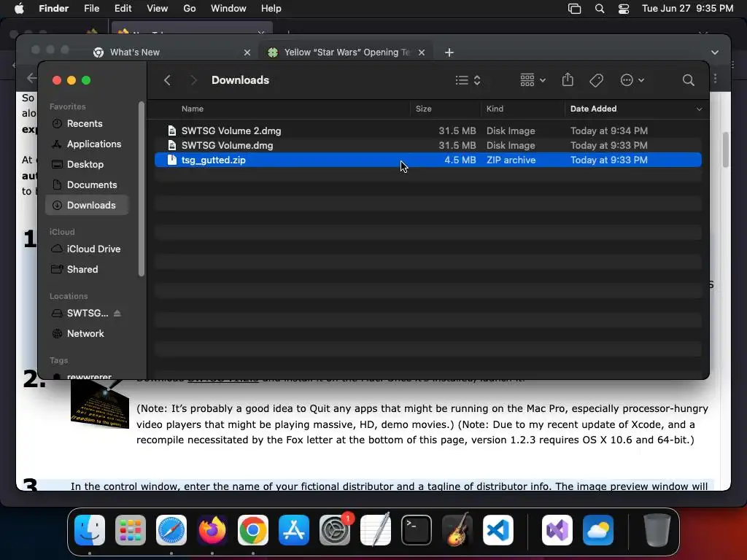Viewport: 747px width, 560px height.
Task: Open Firefox from the Dock
Action: click(x=212, y=529)
